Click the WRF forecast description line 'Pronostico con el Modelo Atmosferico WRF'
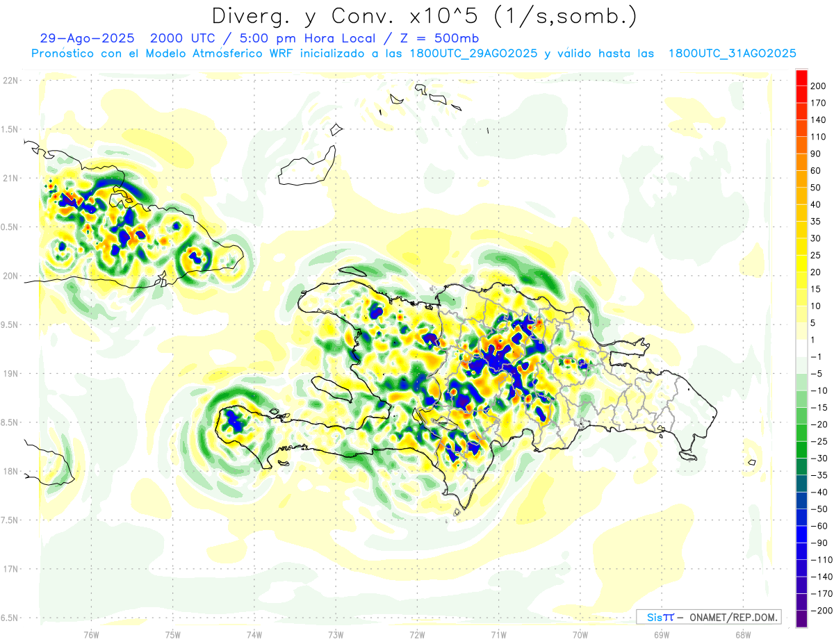 coord(163,53)
